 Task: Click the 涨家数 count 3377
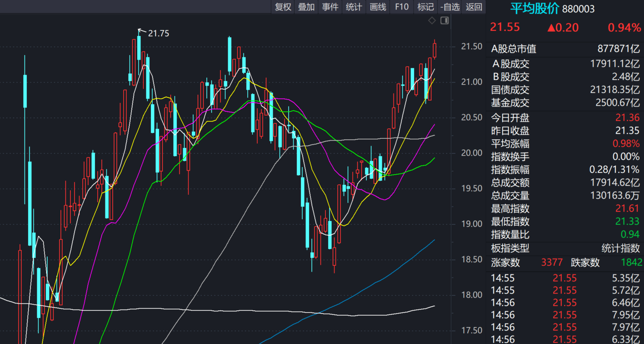pyautogui.click(x=552, y=263)
